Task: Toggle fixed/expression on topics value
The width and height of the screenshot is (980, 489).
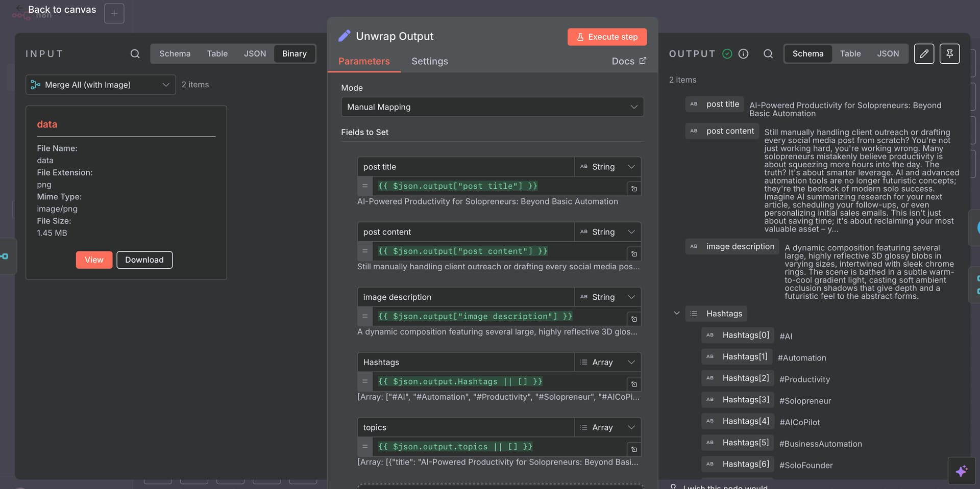Action: click(365, 447)
